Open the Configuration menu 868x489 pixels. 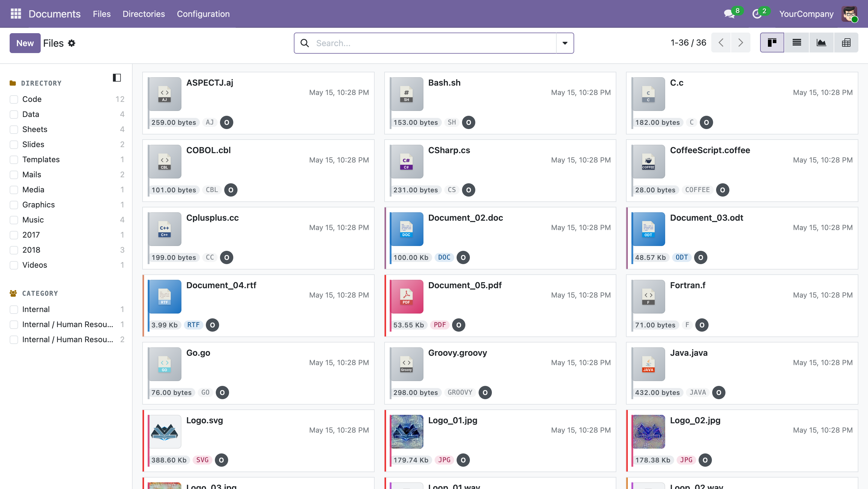203,14
